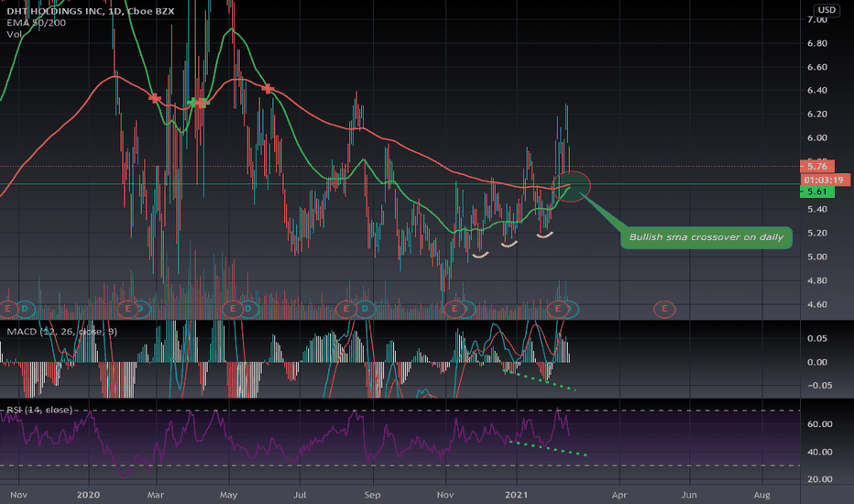854x504 pixels.
Task: Click the 5.00 price axis label
Action: (816, 257)
